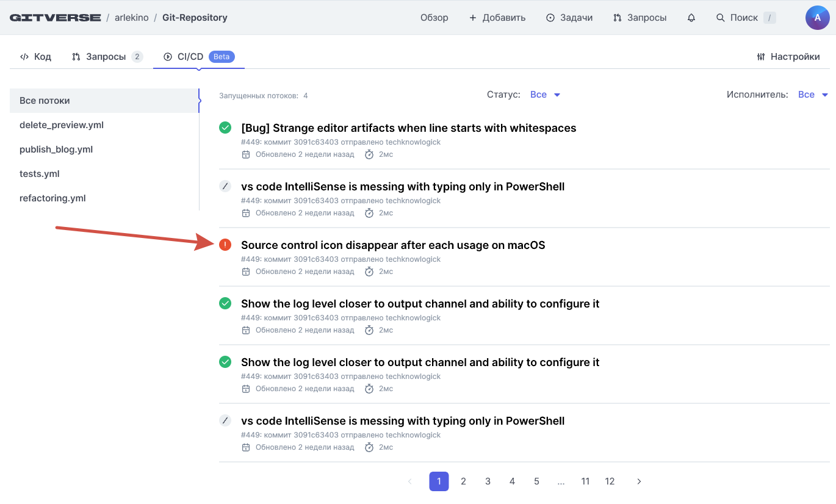Viewport: 836px width, 504px height.
Task: Go to previous page arrow in pagination
Action: 410,481
